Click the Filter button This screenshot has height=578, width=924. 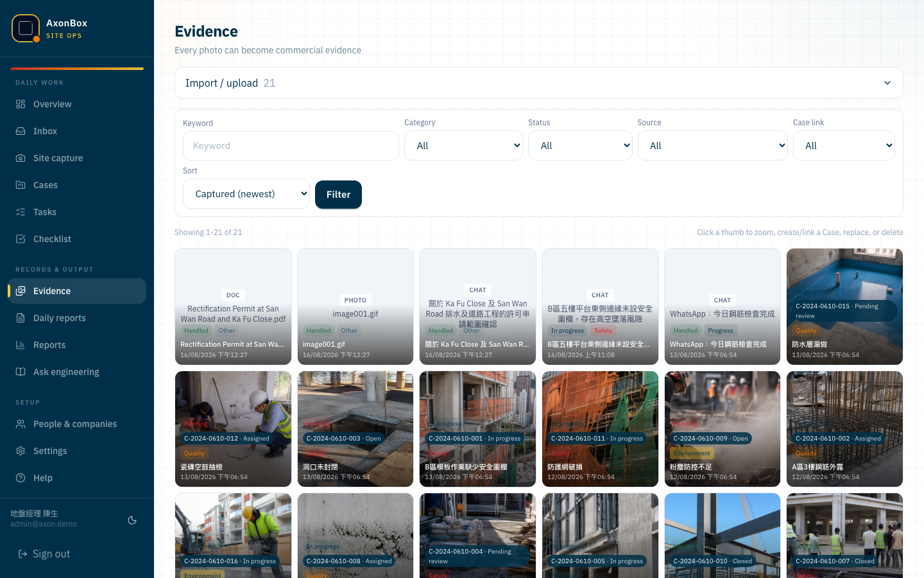point(338,195)
